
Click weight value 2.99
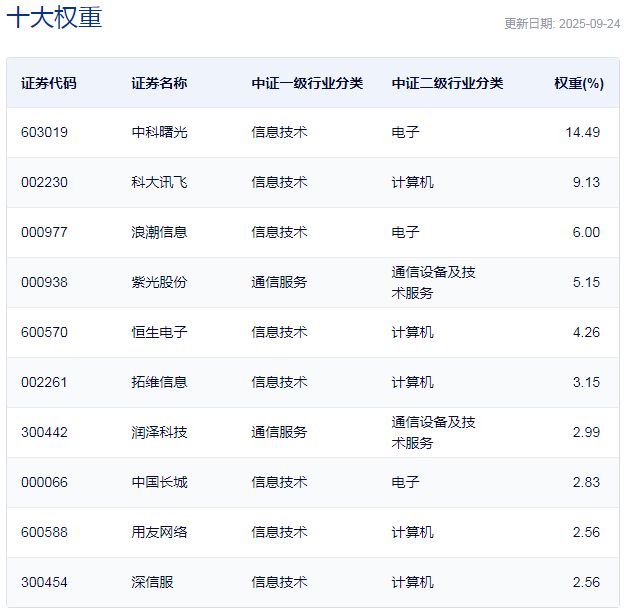click(x=586, y=432)
